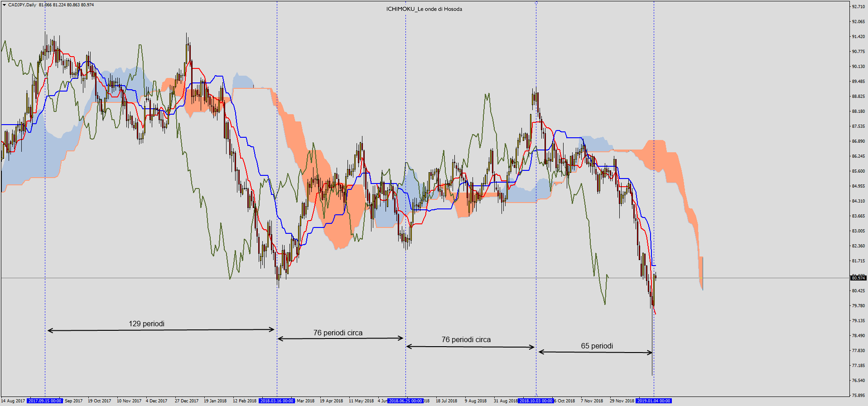Click the '29 Nov 2018' time axis label
This screenshot has width=868, height=406.
click(622, 401)
